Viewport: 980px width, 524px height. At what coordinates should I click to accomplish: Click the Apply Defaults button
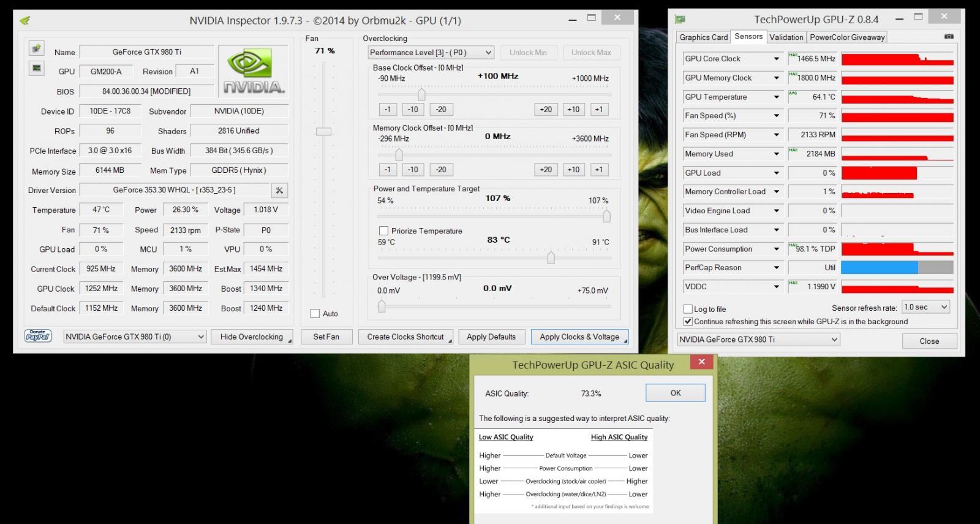coord(491,336)
